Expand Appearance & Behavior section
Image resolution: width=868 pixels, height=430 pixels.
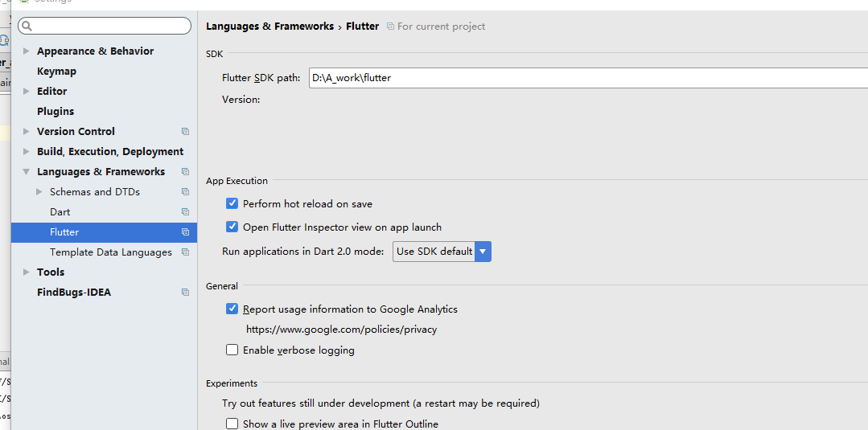click(26, 51)
